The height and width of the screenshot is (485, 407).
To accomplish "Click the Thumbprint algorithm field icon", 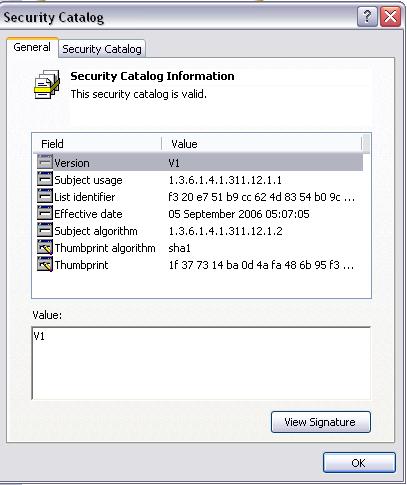I will pos(45,247).
